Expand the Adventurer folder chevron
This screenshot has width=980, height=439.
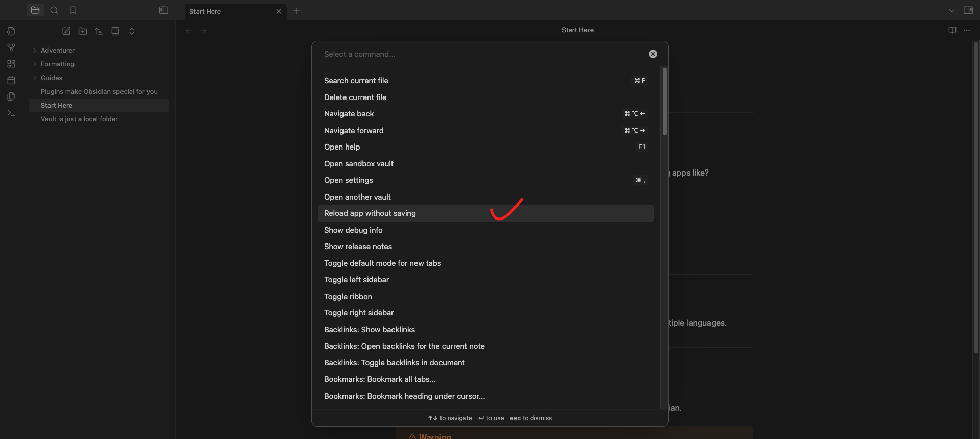(x=35, y=50)
